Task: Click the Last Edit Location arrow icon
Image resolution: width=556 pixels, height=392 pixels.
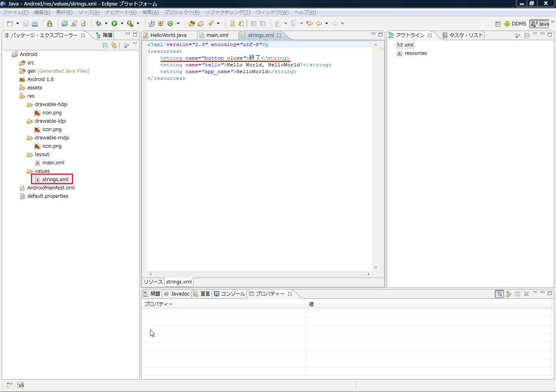Action: tap(309, 23)
